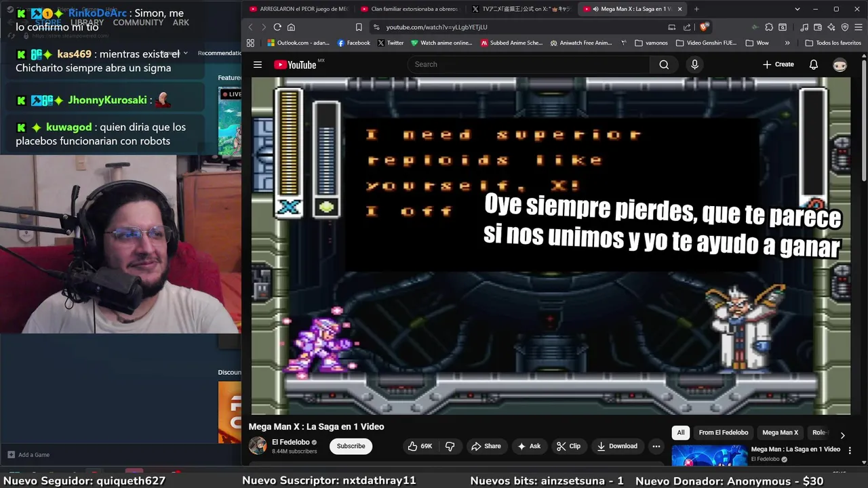Open browser main hamburger menu
The width and height of the screenshot is (868, 488).
858,27
